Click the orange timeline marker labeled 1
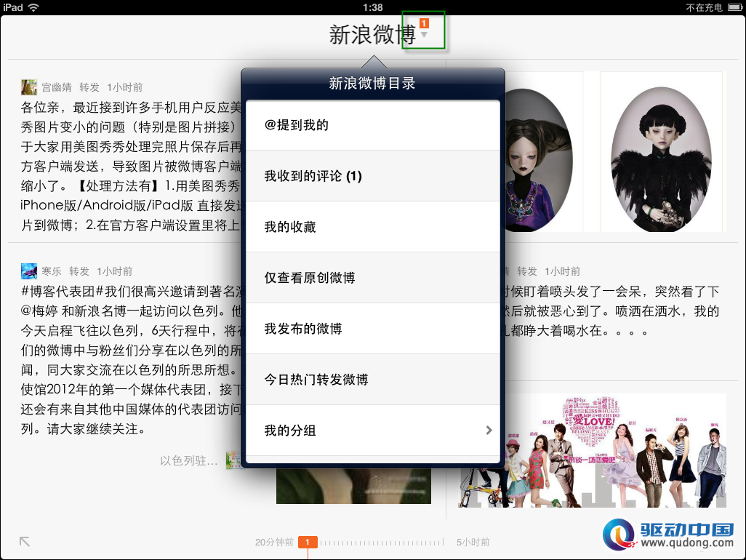Screen dimensions: 746x560 308,542
